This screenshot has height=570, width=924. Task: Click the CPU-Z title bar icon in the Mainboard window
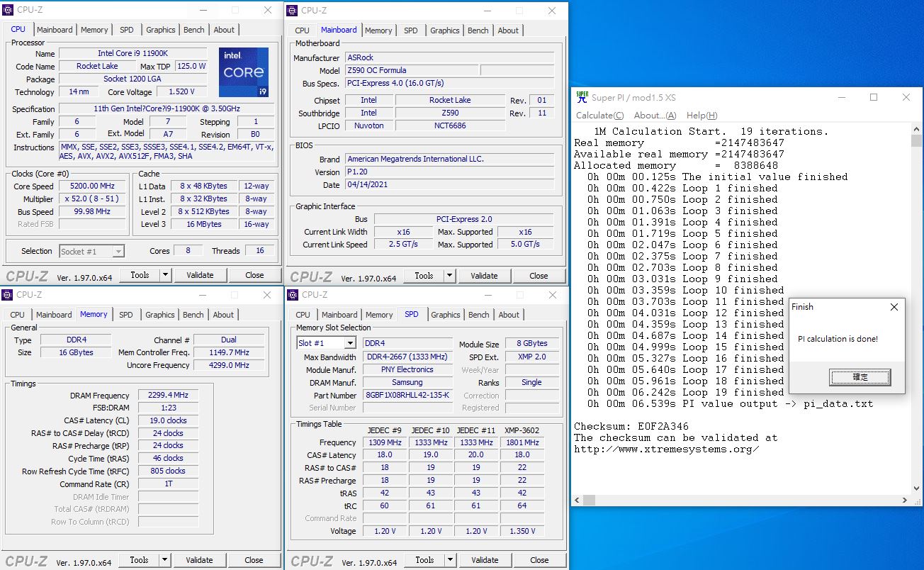pyautogui.click(x=292, y=10)
